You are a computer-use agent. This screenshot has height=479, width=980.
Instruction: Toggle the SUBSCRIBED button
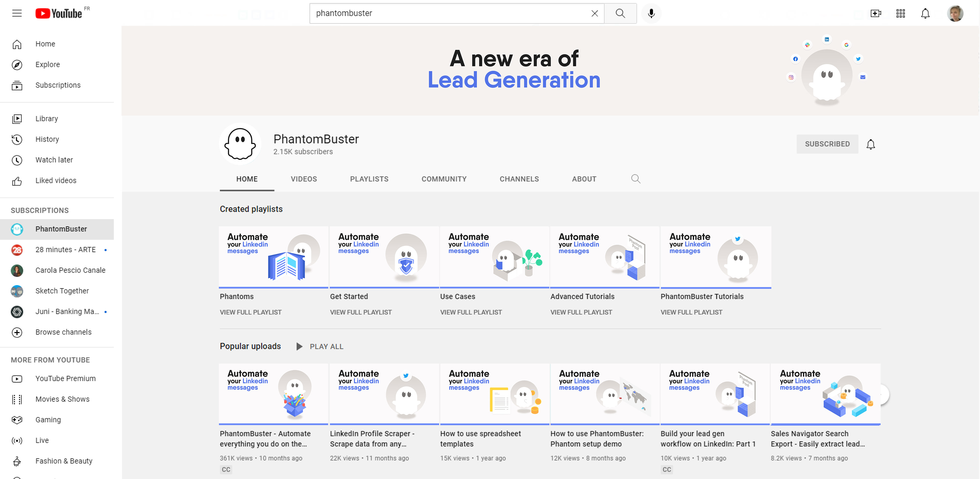click(827, 144)
